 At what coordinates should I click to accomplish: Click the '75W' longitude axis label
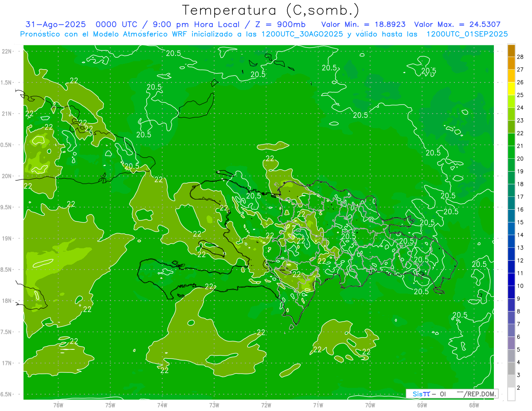click(x=110, y=404)
